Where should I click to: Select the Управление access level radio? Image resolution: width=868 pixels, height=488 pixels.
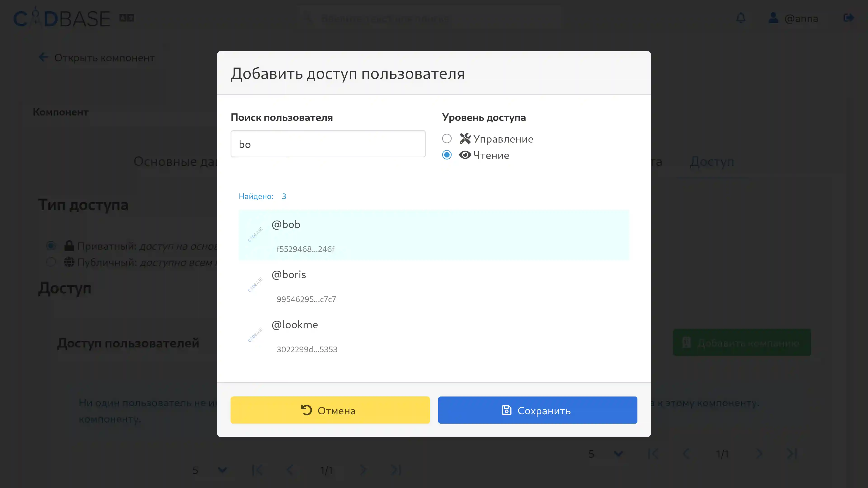click(447, 138)
